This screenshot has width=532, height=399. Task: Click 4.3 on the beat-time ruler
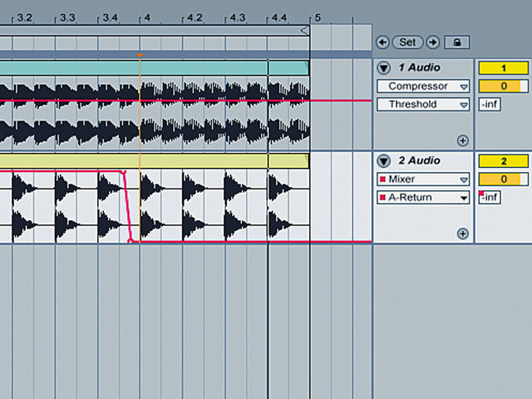pos(238,18)
